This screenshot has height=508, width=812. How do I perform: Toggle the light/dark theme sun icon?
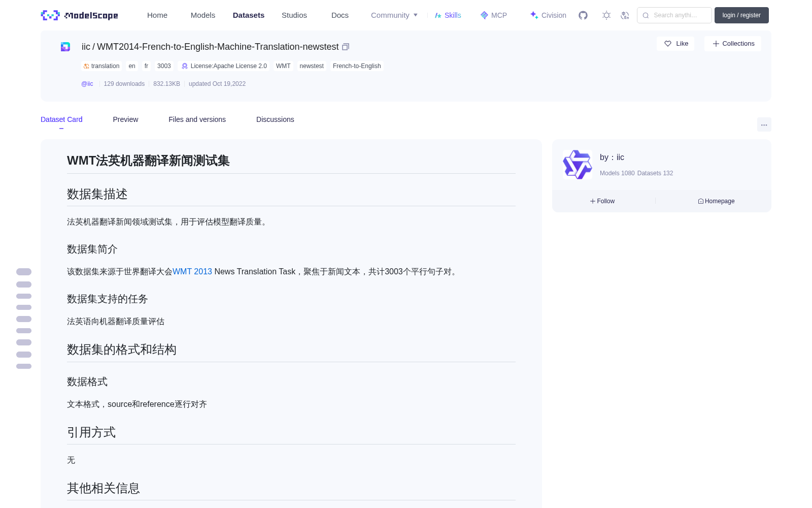click(x=606, y=15)
